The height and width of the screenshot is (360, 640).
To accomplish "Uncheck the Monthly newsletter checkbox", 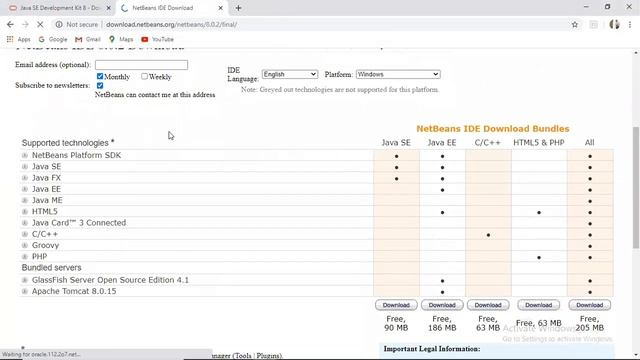I will 100,76.
